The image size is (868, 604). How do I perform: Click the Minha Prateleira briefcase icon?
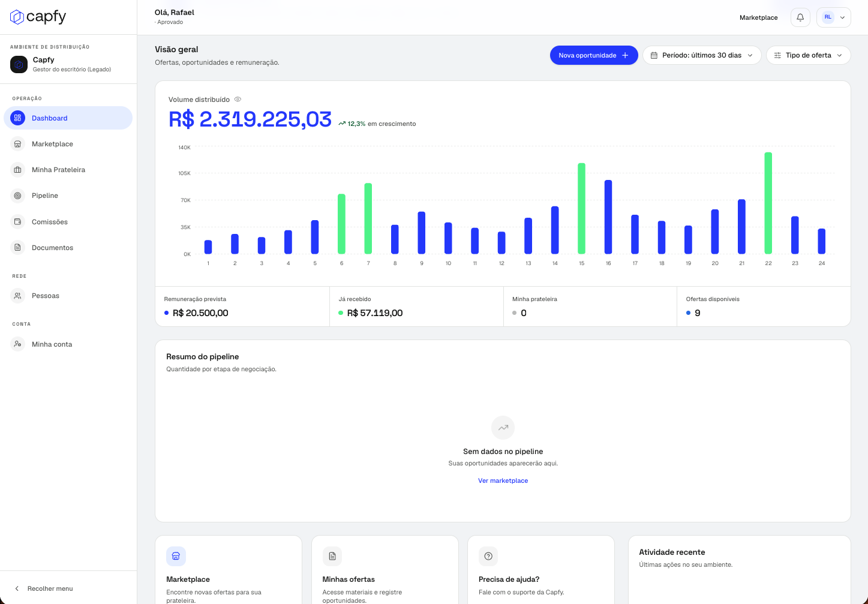click(17, 170)
